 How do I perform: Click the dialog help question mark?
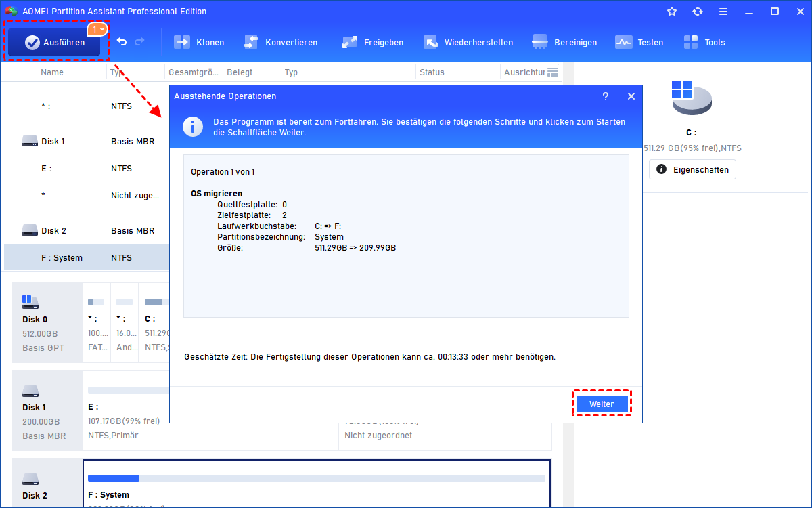[x=606, y=96]
